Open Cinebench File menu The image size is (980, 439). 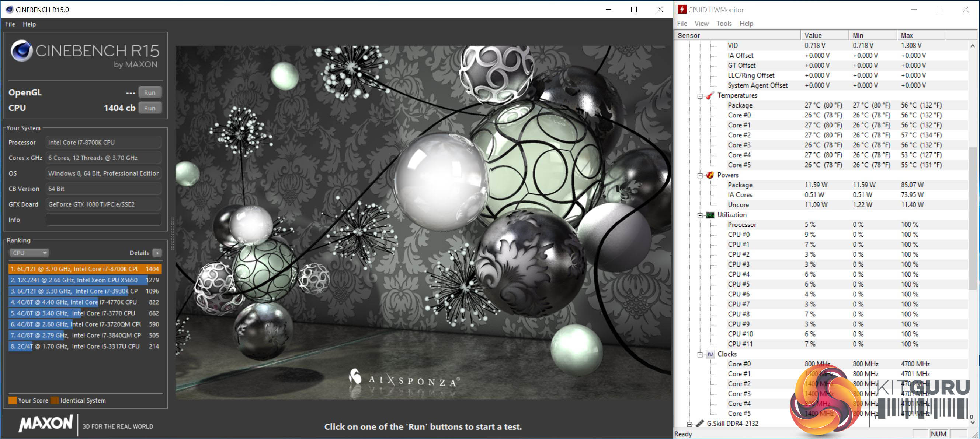click(10, 24)
